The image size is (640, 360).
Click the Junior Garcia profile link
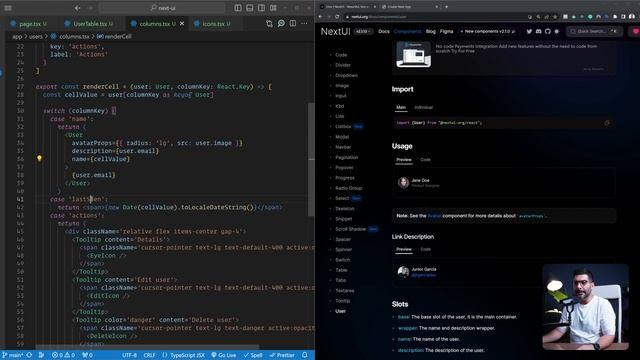[423, 275]
